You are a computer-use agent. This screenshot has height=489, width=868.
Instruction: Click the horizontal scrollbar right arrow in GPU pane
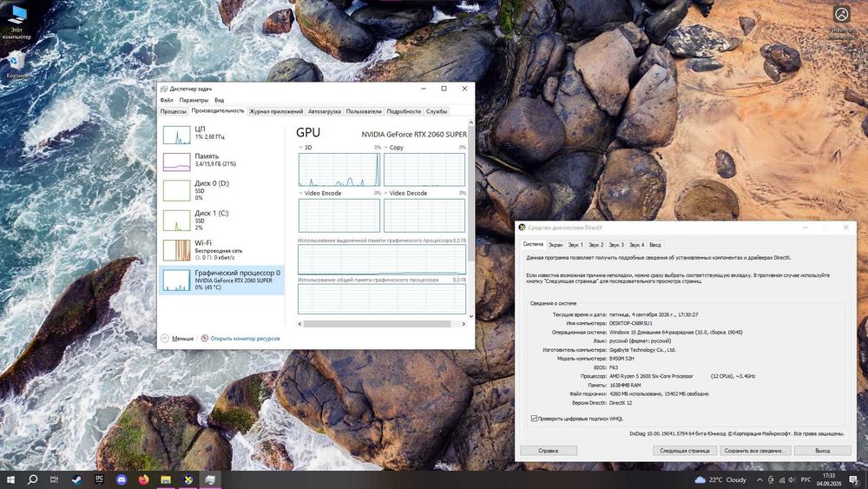tap(464, 324)
